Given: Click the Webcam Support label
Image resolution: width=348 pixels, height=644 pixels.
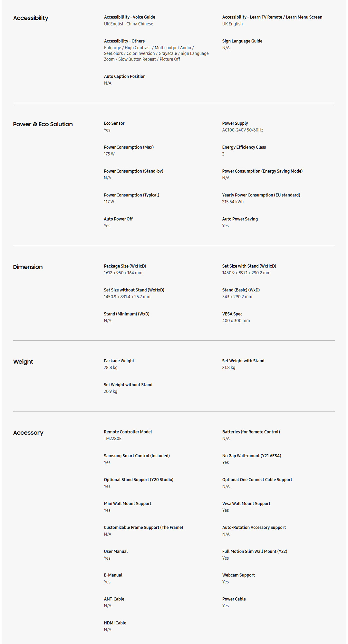Looking at the screenshot, I should 238,575.
